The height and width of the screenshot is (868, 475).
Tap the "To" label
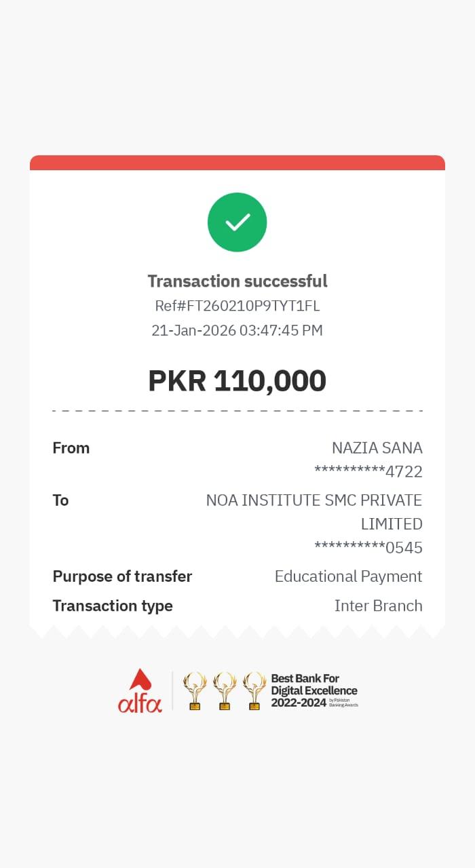coord(61,500)
